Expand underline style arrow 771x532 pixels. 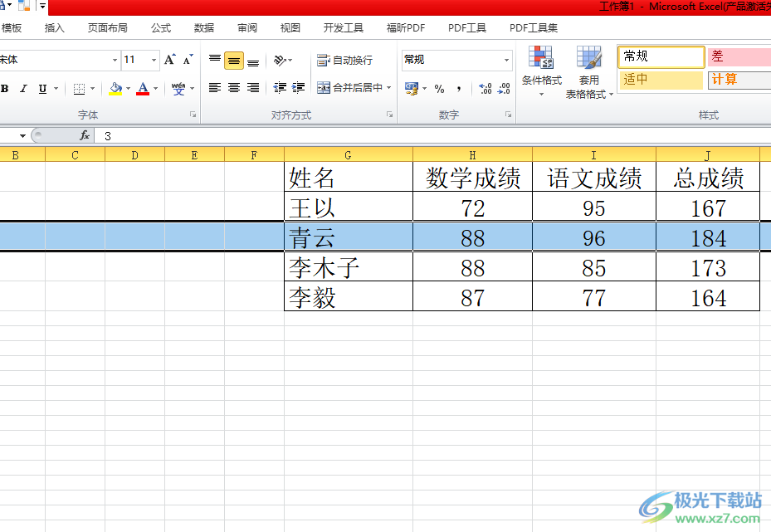pos(56,89)
